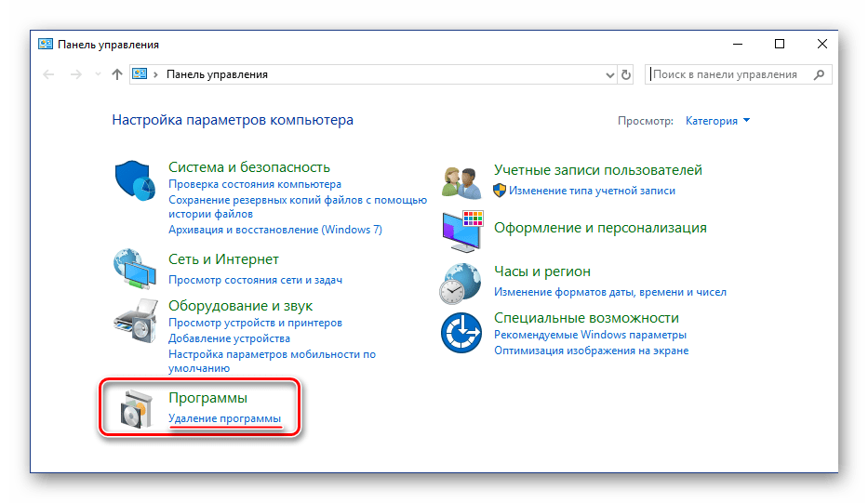Click the Control Panel search field
This screenshot has width=868, height=503.
coord(725,74)
